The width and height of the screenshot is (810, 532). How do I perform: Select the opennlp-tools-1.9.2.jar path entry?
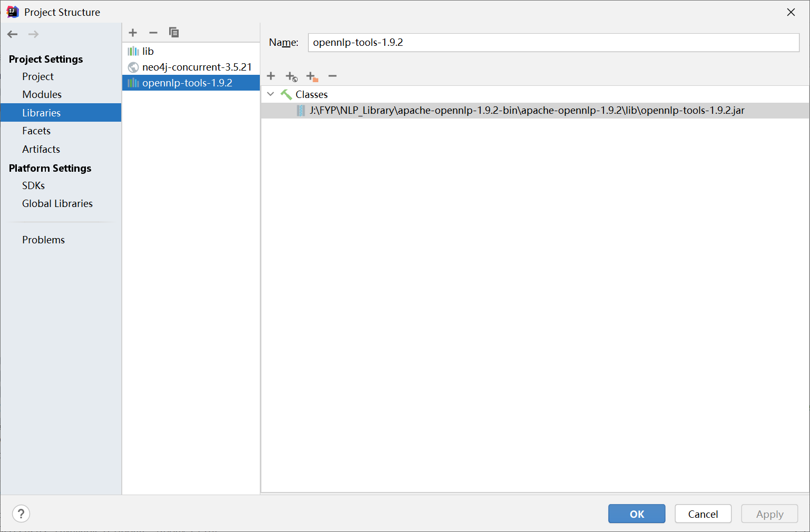[x=535, y=111]
